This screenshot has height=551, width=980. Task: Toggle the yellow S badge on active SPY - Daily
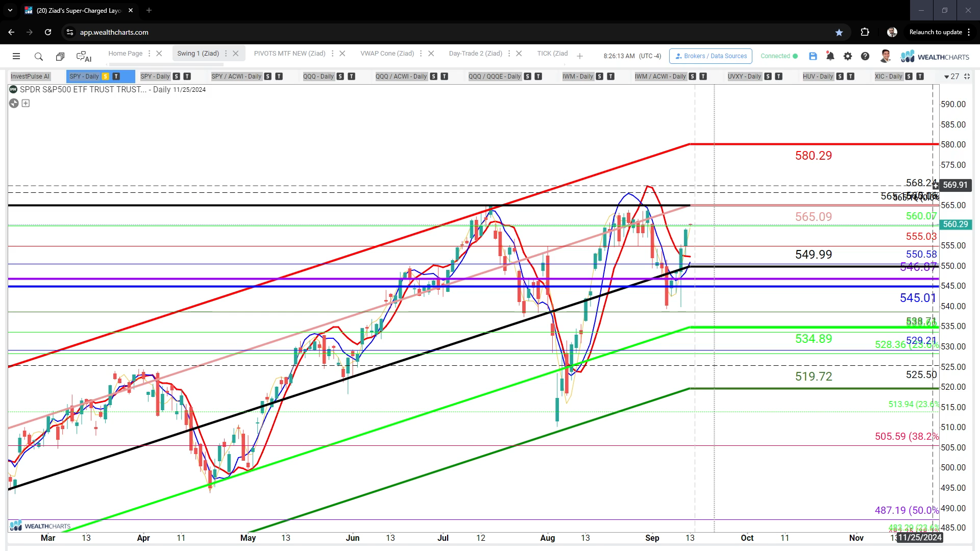point(106,77)
